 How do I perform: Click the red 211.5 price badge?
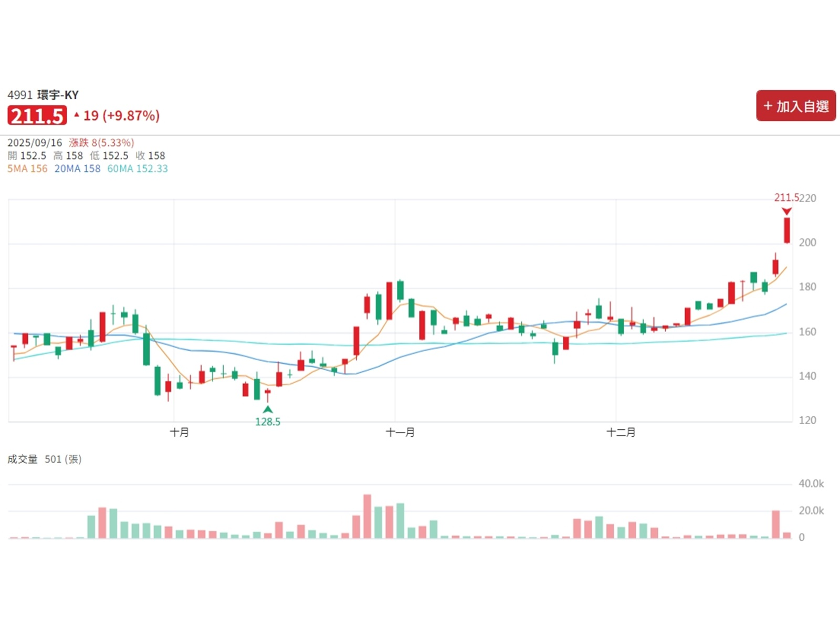tap(37, 115)
